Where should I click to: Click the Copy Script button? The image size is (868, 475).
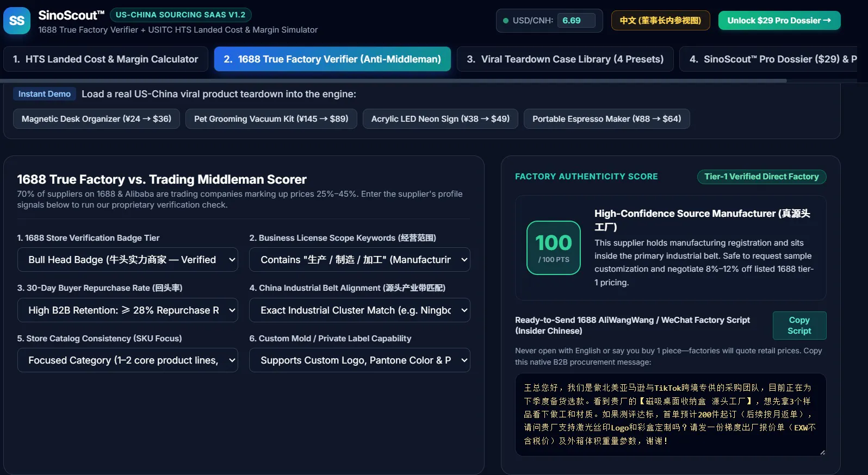point(799,326)
